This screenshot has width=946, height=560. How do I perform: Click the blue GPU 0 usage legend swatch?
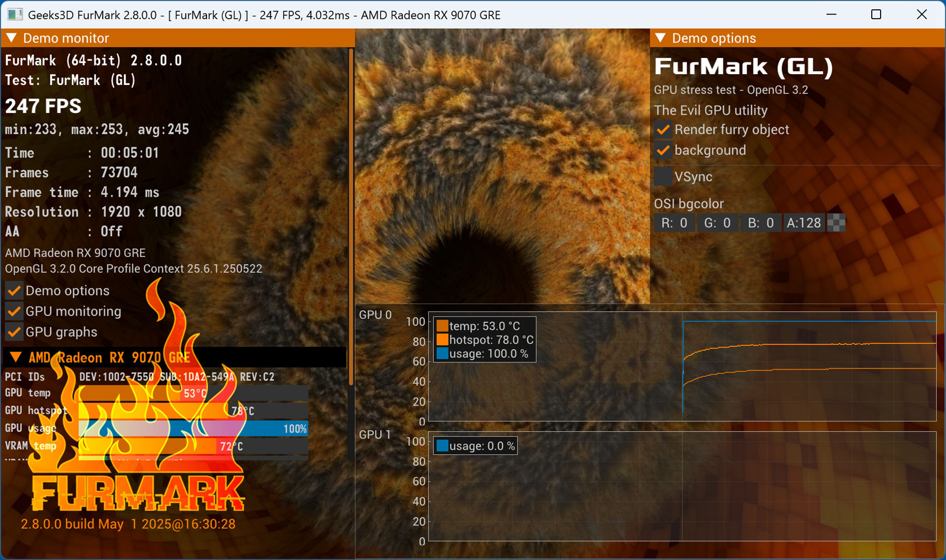click(x=442, y=354)
